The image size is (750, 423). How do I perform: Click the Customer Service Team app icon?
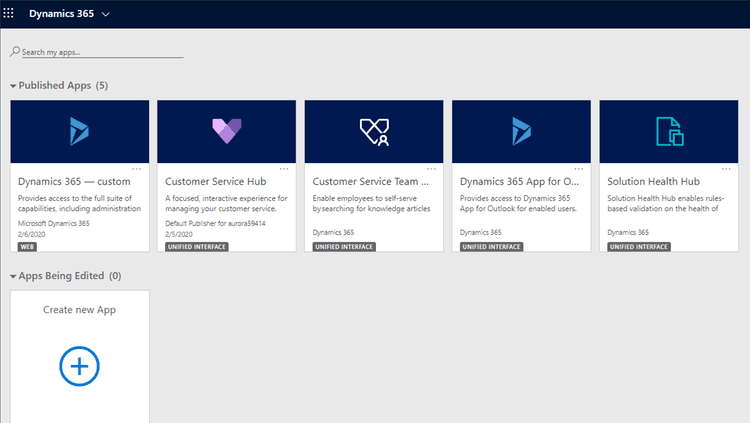(x=374, y=130)
